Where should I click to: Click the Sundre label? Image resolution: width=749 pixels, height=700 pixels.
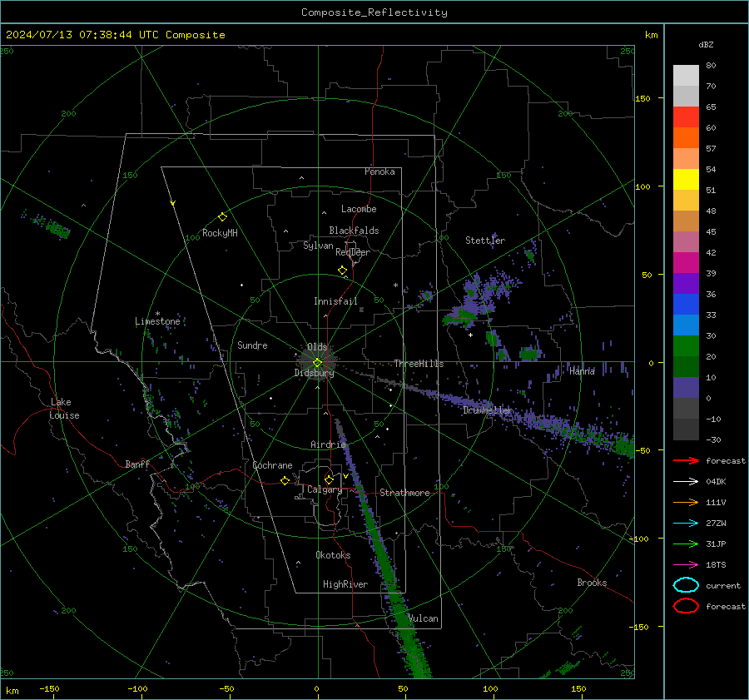(252, 345)
